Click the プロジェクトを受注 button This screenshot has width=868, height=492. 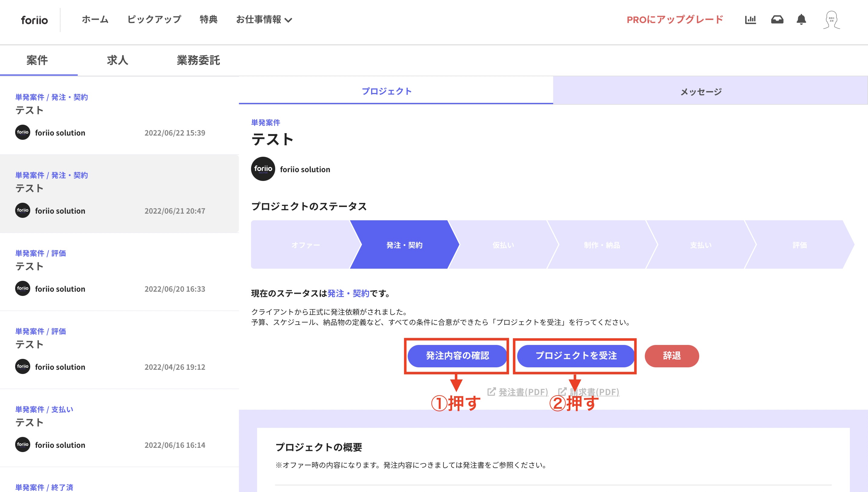576,356
